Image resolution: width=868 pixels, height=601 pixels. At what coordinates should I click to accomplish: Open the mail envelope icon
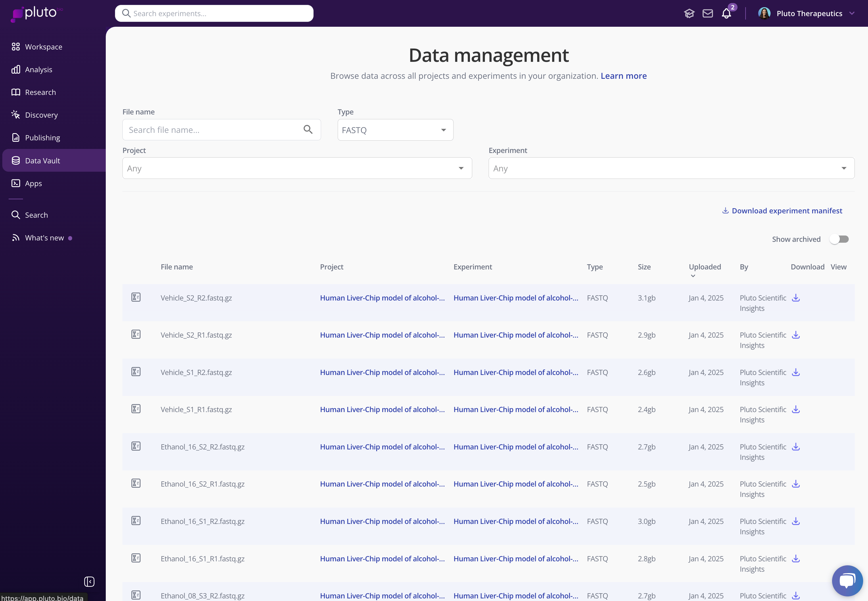tap(708, 14)
